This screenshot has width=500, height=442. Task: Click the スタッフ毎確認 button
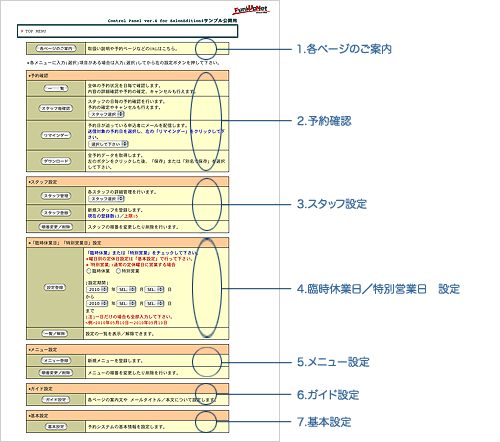coord(56,108)
